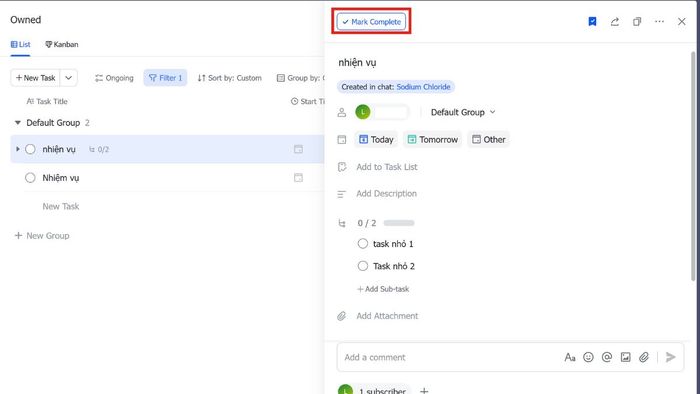Click the date icon on Nhiệm vụ row

click(298, 178)
